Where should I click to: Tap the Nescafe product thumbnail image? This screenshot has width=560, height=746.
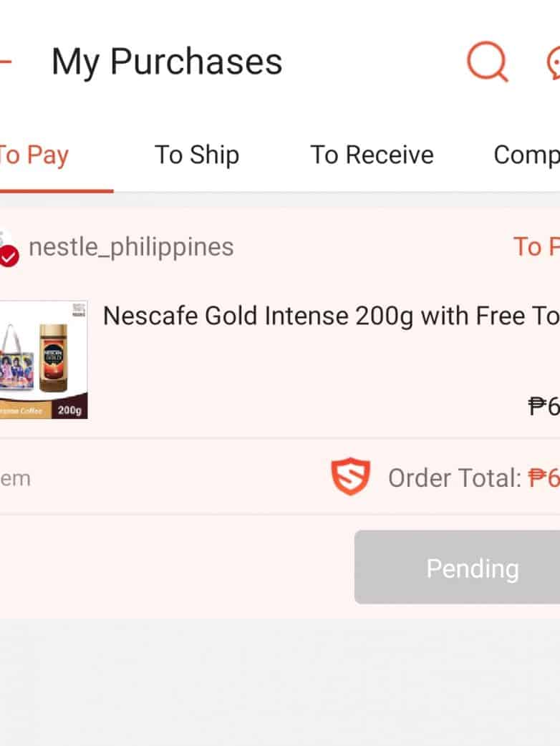(x=43, y=359)
